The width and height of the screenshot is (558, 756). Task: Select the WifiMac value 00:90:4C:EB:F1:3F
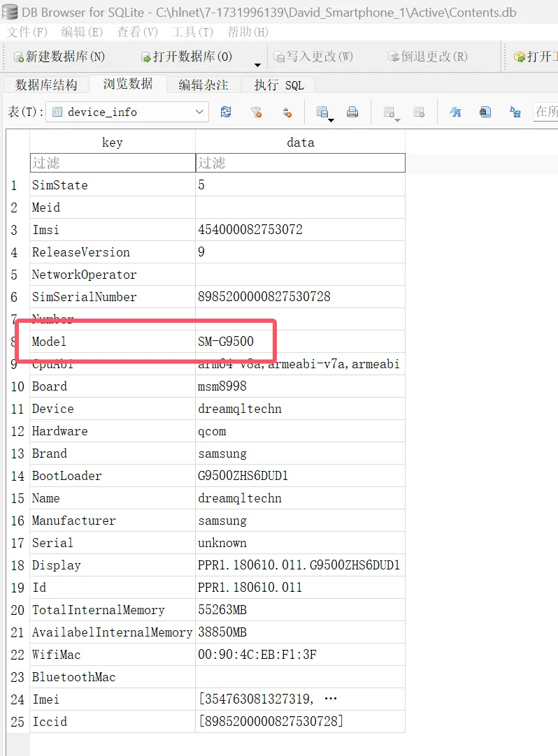(x=300, y=655)
